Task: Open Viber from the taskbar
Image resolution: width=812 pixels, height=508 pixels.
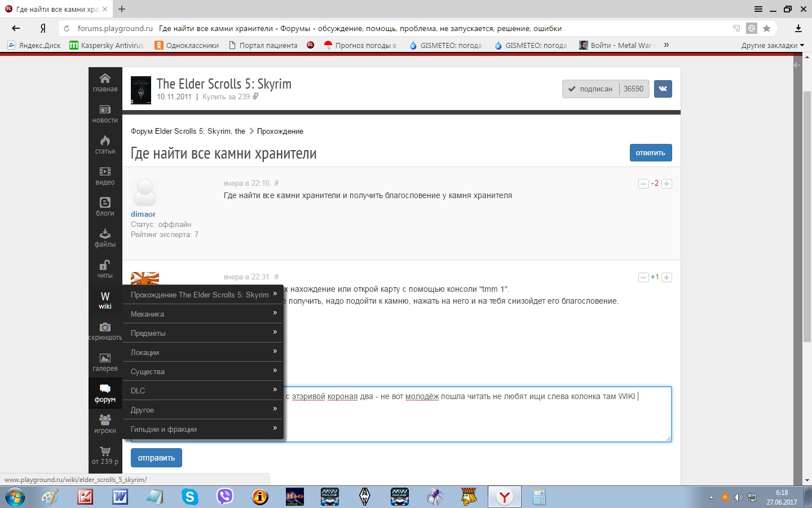Action: (225, 497)
